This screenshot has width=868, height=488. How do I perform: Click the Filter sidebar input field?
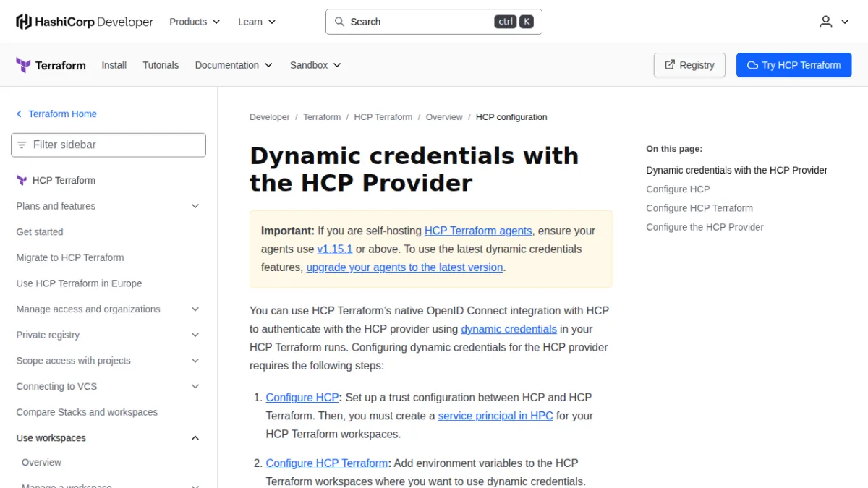[109, 145]
